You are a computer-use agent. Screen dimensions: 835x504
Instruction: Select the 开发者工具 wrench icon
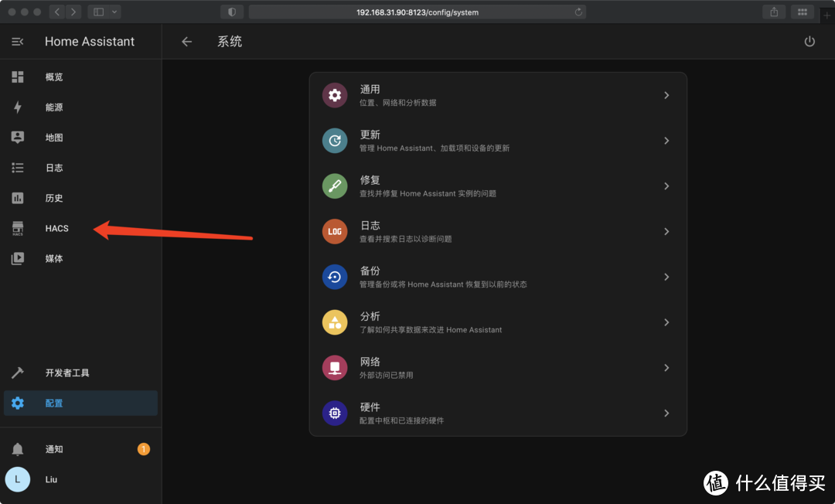point(17,372)
